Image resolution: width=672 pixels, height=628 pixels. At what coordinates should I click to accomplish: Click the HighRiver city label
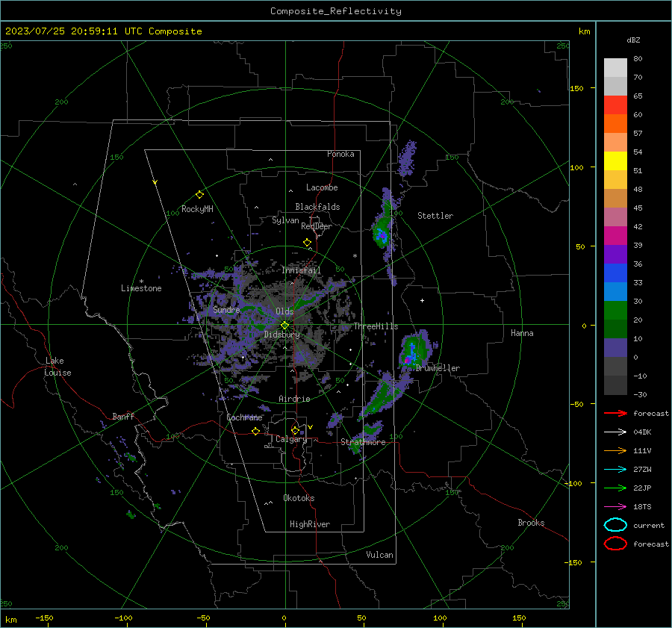coord(310,524)
